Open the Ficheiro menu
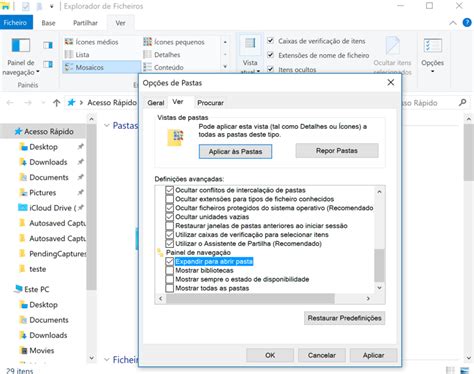The width and height of the screenshot is (474, 374). pyautogui.click(x=16, y=23)
